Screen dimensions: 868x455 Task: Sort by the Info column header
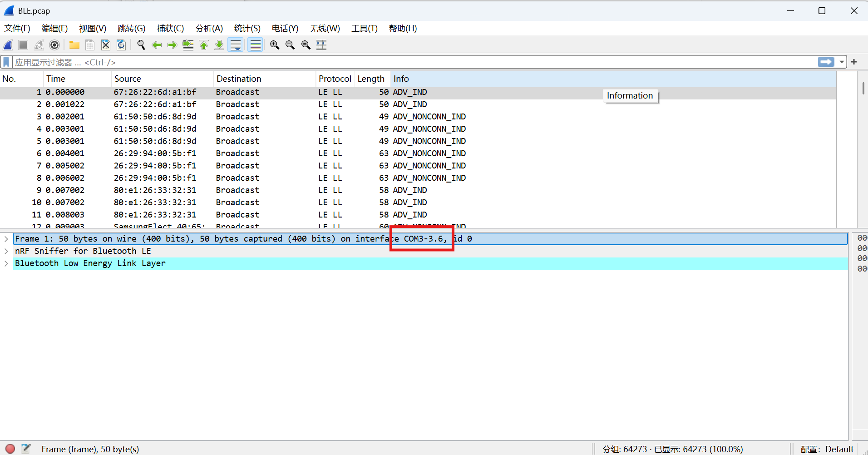pos(613,79)
